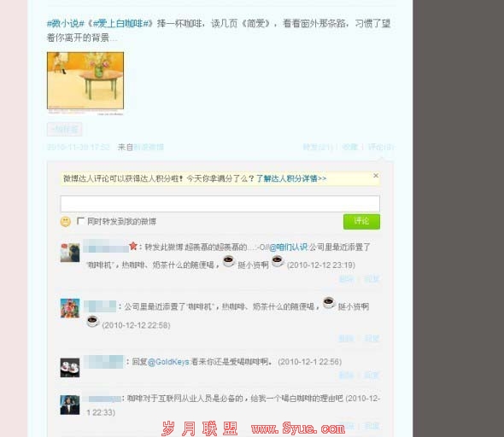Click the dark portrait avatar in last comment
Image resolution: width=504 pixels, height=437 pixels.
point(70,405)
